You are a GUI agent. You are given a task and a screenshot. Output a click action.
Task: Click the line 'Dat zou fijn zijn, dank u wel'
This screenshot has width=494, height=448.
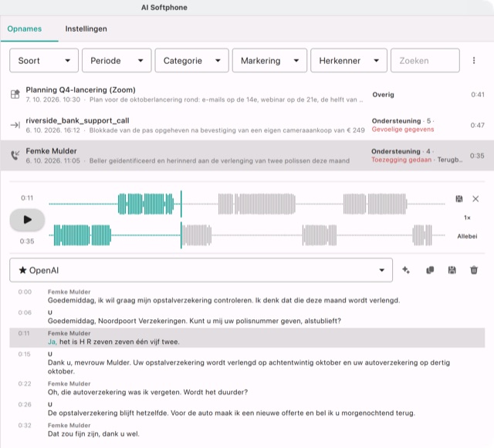pyautogui.click(x=93, y=434)
